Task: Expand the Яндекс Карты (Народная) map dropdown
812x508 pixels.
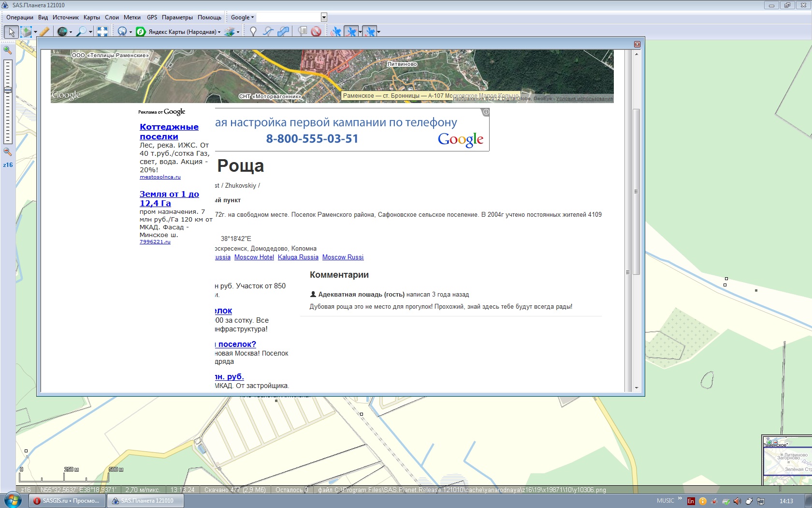Action: [x=219, y=32]
